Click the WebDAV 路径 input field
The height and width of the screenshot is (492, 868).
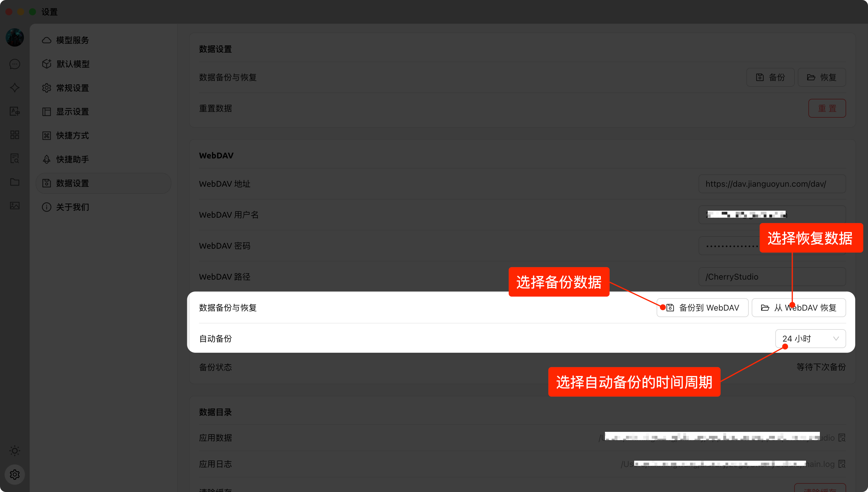772,277
